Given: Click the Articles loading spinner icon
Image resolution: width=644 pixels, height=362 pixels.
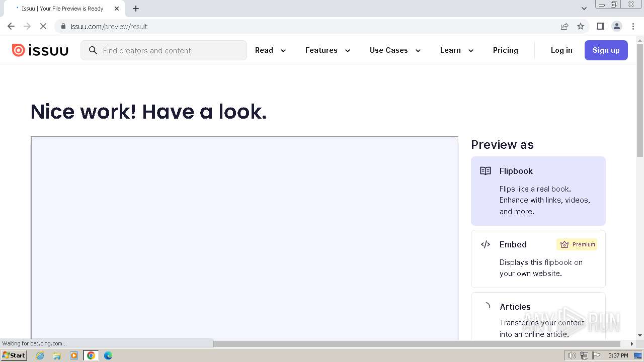Looking at the screenshot, I should click(486, 306).
